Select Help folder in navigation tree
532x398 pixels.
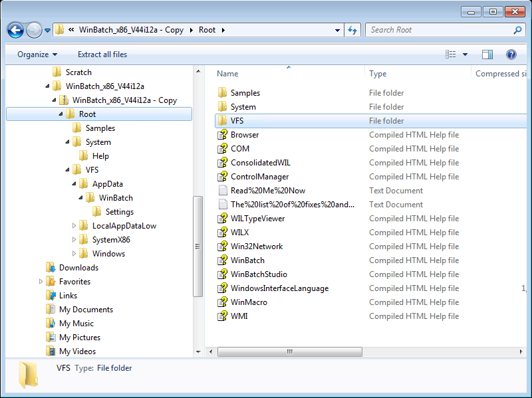point(94,156)
